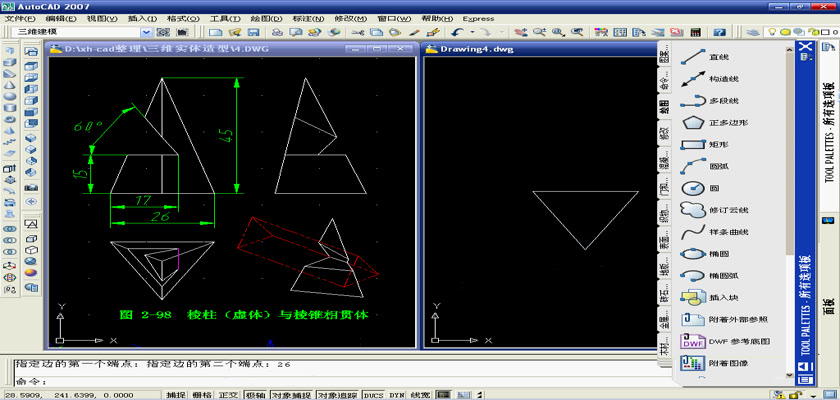Switch to the 命令... palette tab

[664, 81]
